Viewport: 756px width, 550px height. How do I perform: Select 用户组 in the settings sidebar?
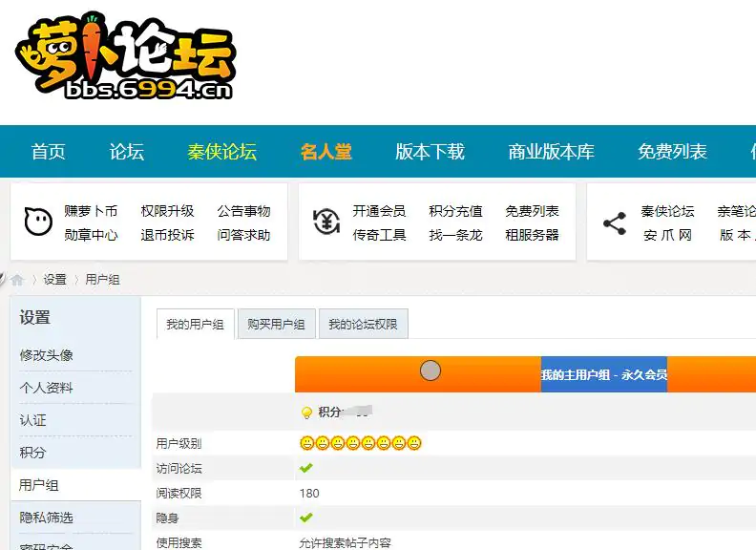(x=38, y=485)
